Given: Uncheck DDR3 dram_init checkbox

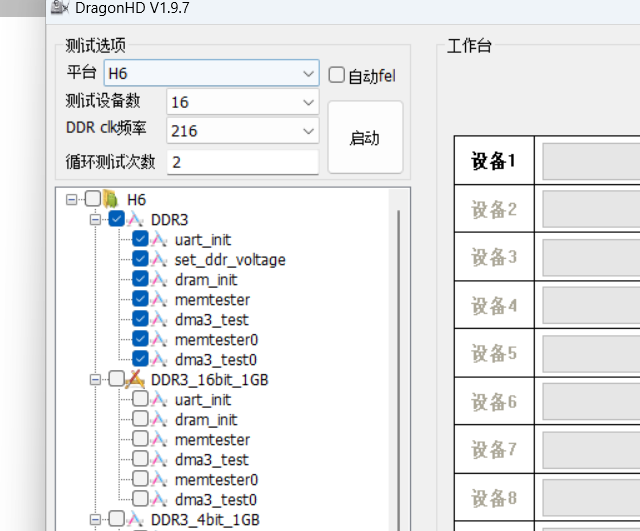Looking at the screenshot, I should coord(140,279).
